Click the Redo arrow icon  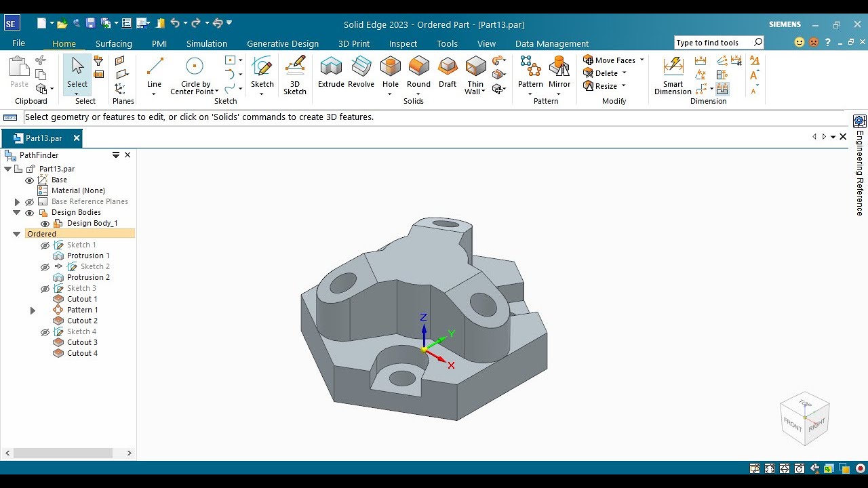coord(196,23)
